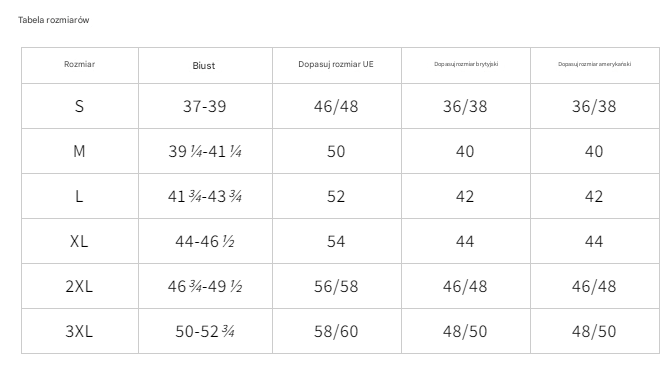Click the bust measurement 37-39 cell
This screenshot has width=669, height=374.
[x=205, y=106]
